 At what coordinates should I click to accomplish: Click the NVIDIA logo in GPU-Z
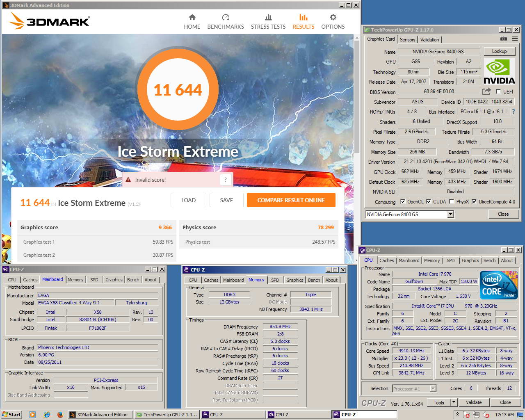[x=499, y=71]
